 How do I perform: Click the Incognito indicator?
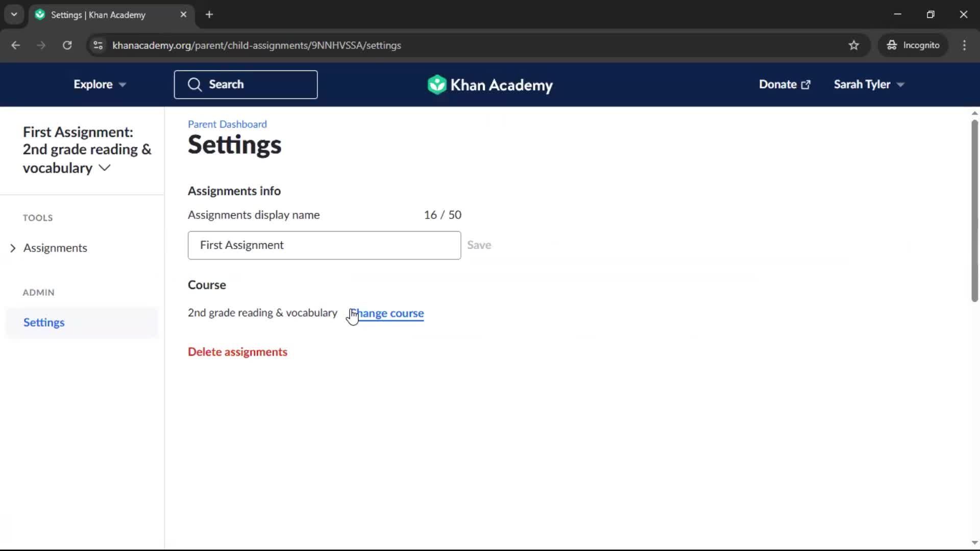[x=913, y=45]
